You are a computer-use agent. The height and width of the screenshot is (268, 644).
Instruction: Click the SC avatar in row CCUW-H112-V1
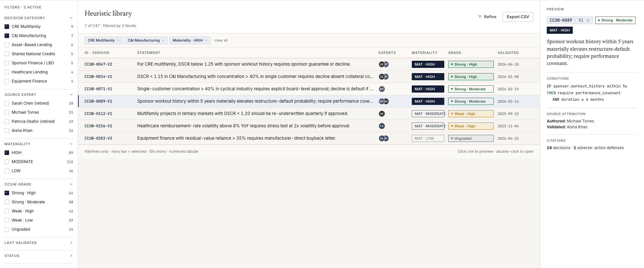(x=382, y=114)
